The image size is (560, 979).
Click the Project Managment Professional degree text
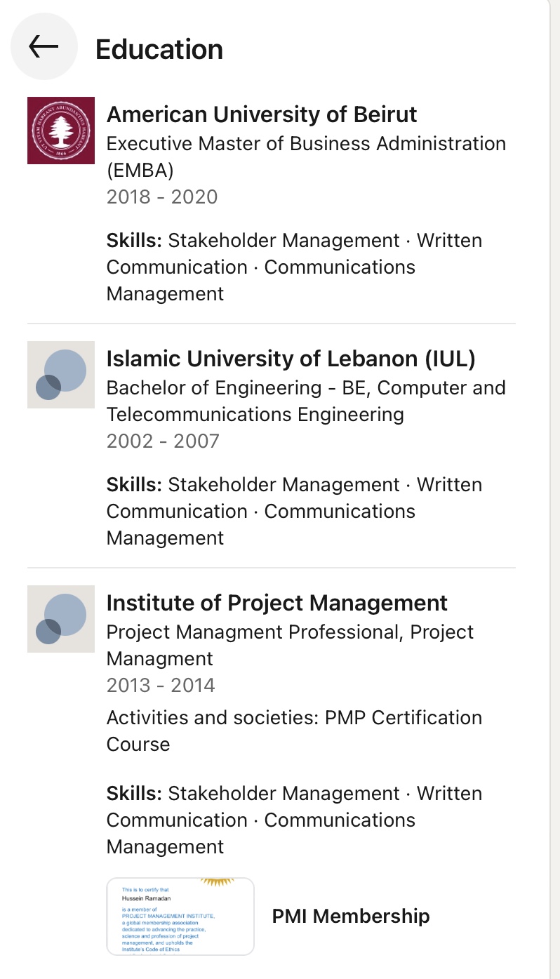point(290,645)
